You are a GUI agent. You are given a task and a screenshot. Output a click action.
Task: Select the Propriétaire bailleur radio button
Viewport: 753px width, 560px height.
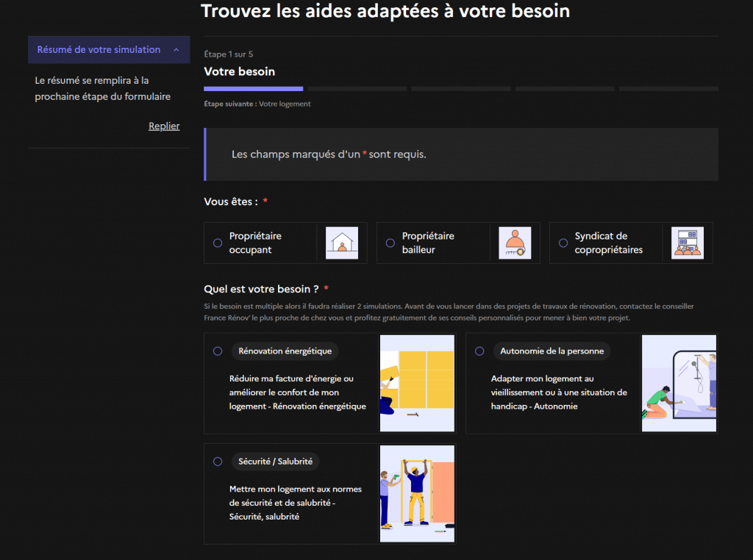(390, 243)
